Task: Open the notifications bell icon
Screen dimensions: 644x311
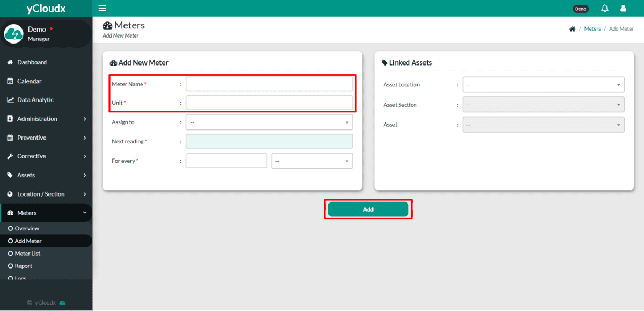Action: pyautogui.click(x=605, y=9)
